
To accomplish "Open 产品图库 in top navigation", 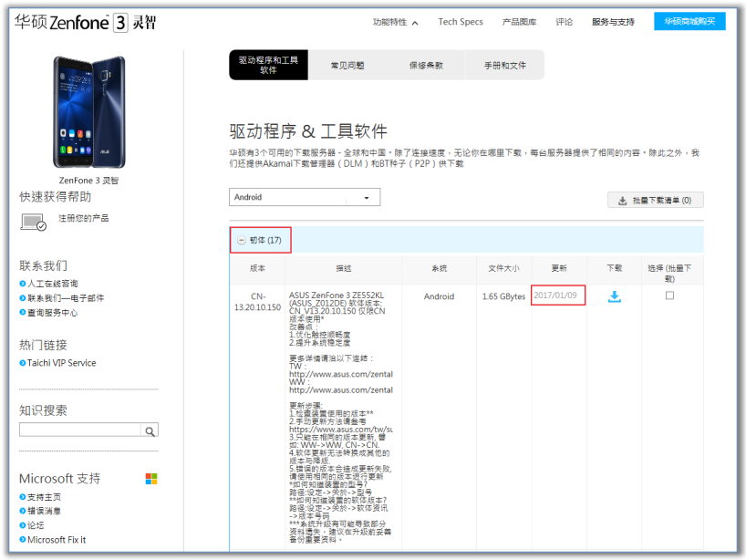I will 519,22.
